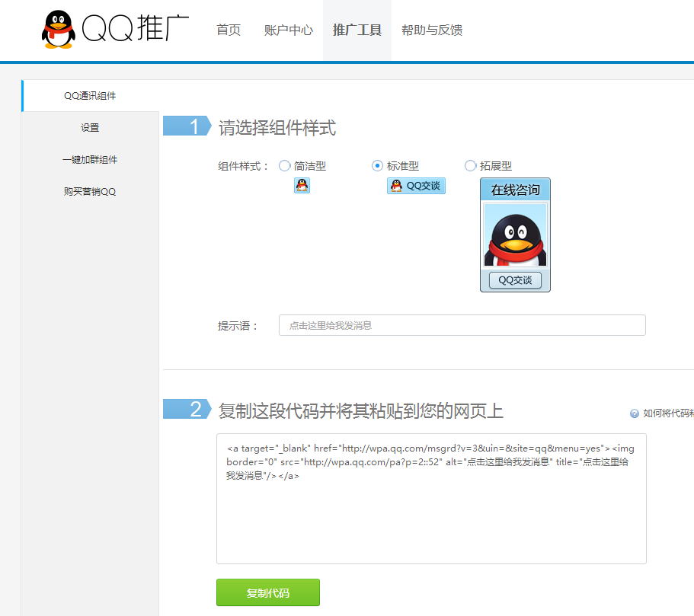Click the help question-mark icon beside 如何将代码

click(x=635, y=413)
